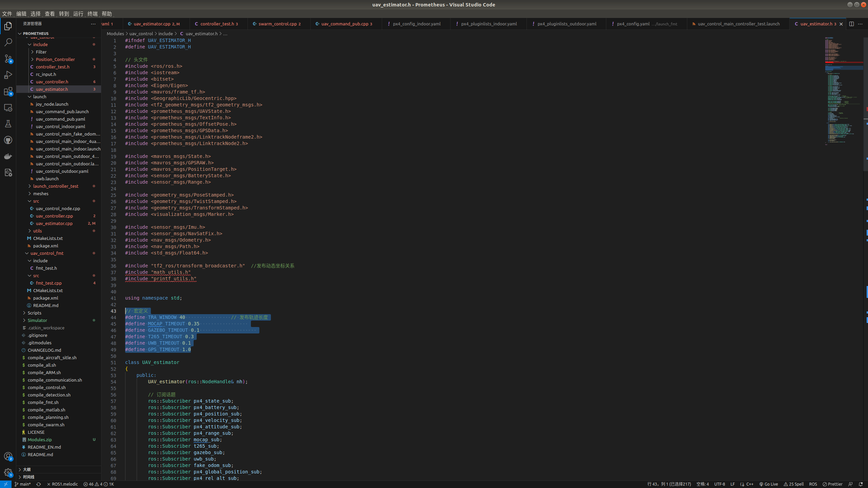Click uav_control breadcrumb segment
The image size is (868, 488).
coord(141,34)
